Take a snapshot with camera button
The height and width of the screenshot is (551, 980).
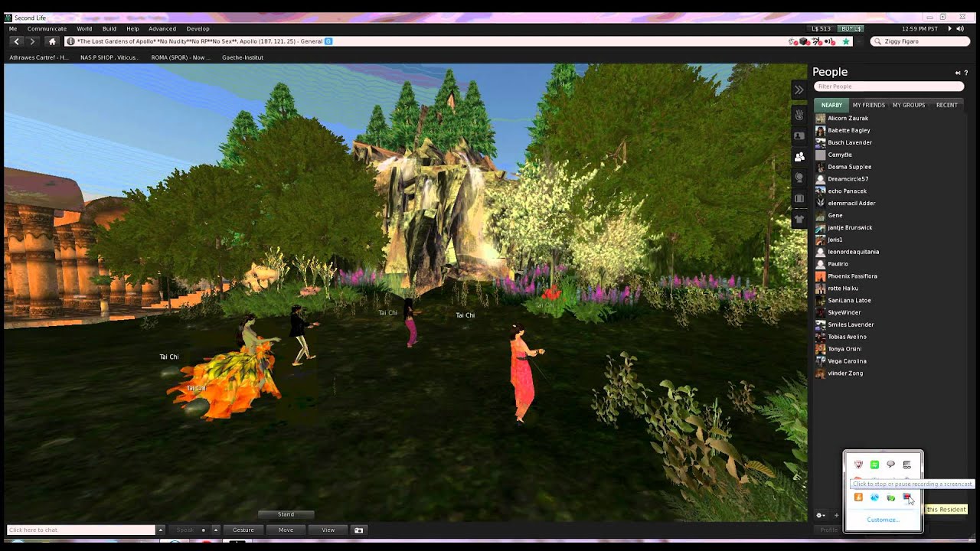pyautogui.click(x=358, y=530)
